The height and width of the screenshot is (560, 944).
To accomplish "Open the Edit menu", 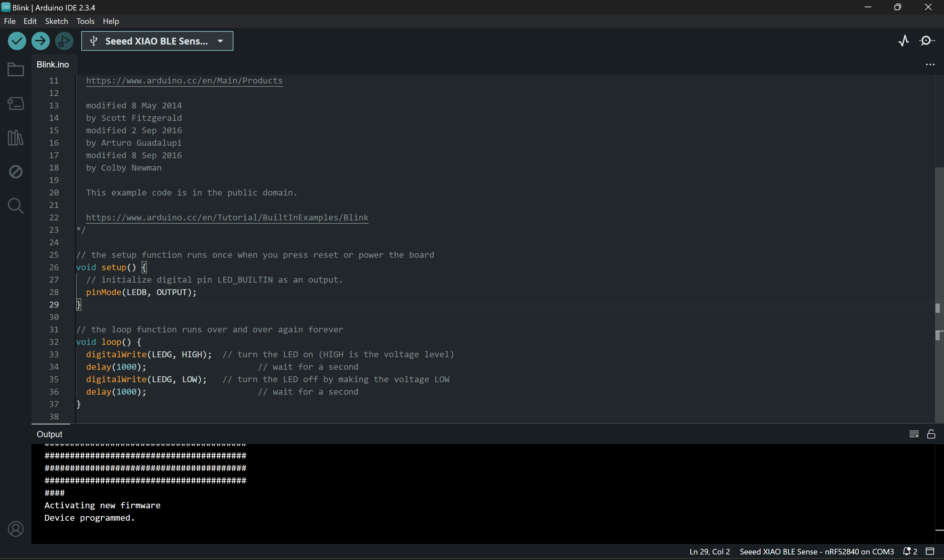I will pos(30,21).
